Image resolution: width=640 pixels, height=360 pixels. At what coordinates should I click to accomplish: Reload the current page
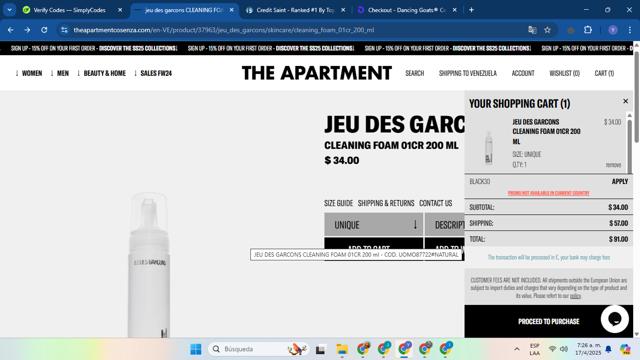pos(44,30)
